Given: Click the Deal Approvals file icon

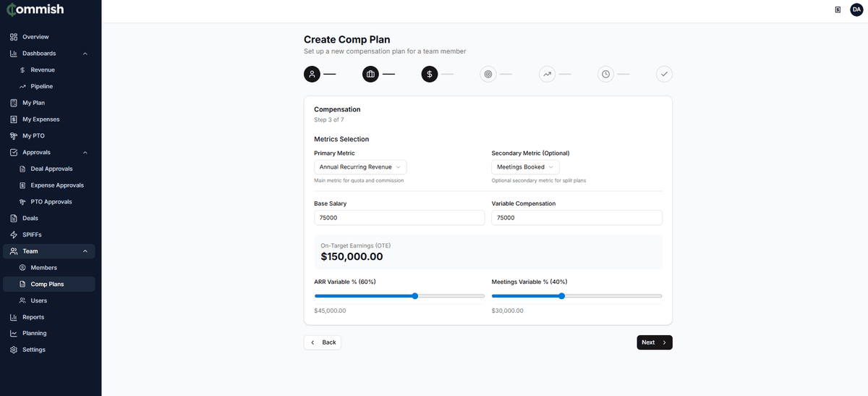Looking at the screenshot, I should tap(22, 169).
